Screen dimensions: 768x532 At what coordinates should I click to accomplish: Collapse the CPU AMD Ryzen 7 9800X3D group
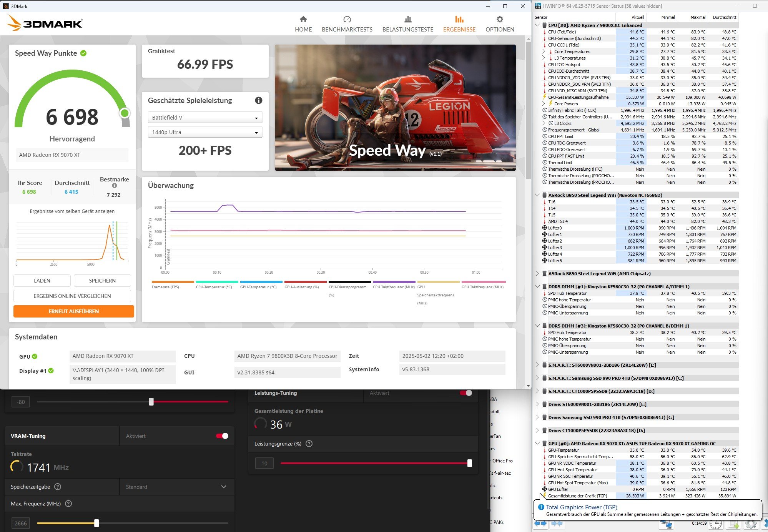pyautogui.click(x=537, y=25)
